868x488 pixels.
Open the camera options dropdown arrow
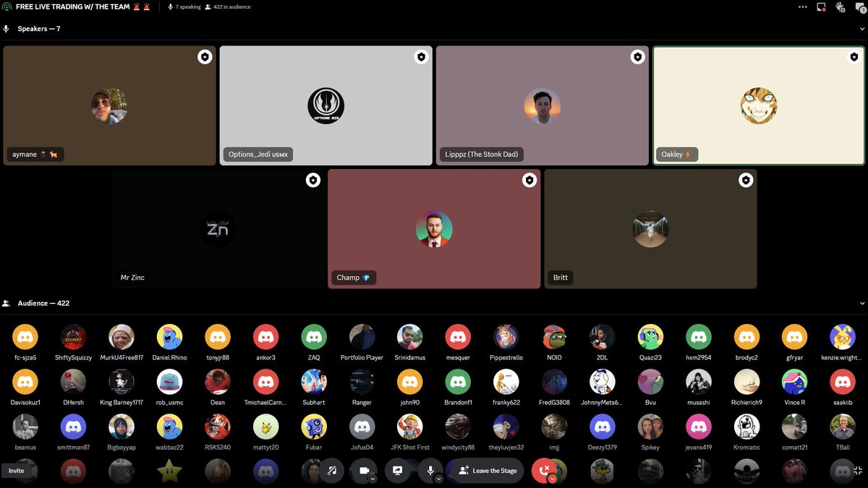pyautogui.click(x=373, y=478)
